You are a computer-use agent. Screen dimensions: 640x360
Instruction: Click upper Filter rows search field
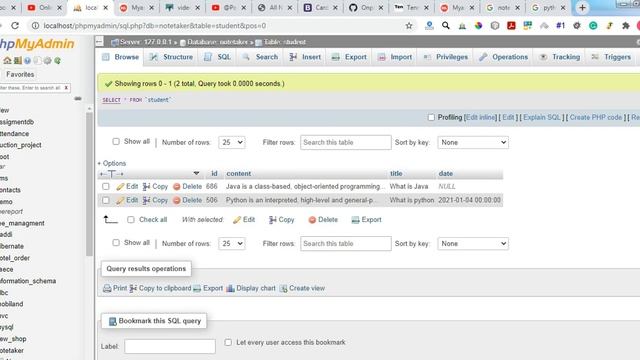(346, 142)
